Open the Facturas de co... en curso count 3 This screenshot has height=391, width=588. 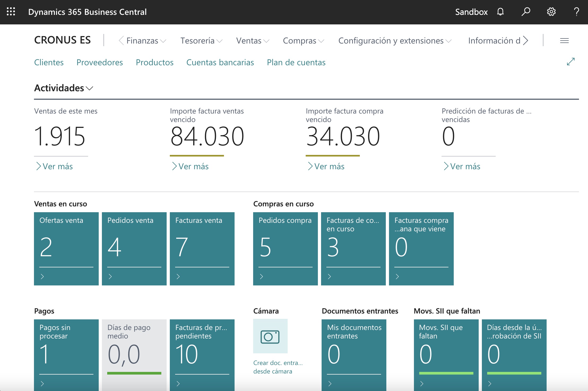point(333,247)
